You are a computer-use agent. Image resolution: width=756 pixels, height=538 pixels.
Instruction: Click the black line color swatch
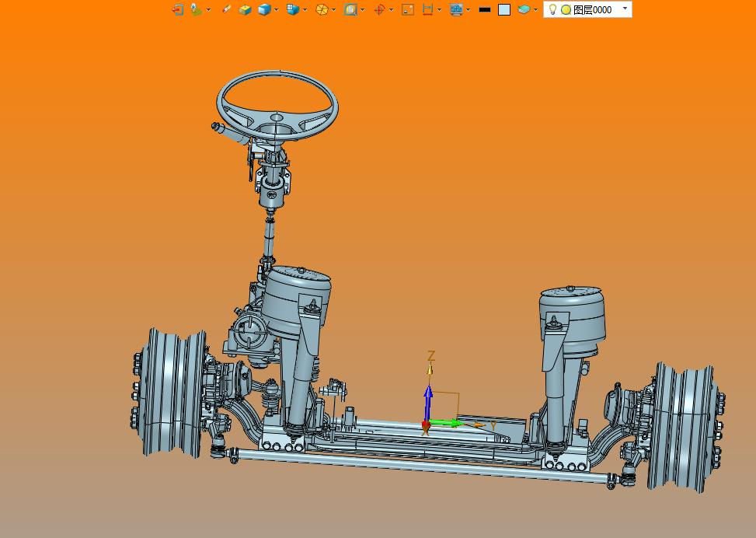click(485, 9)
